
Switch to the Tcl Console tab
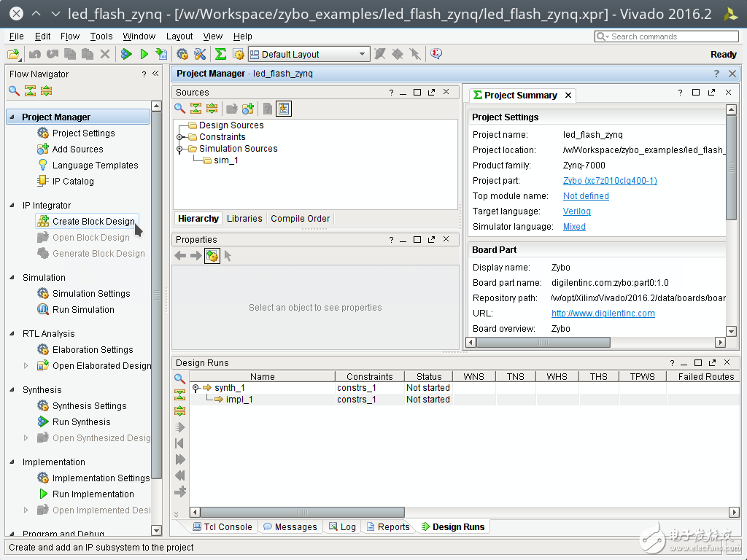222,526
